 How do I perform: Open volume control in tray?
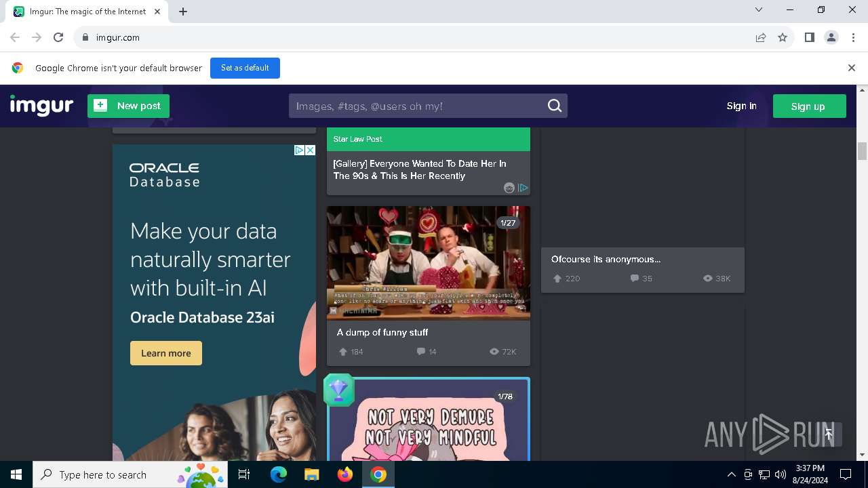tap(781, 474)
